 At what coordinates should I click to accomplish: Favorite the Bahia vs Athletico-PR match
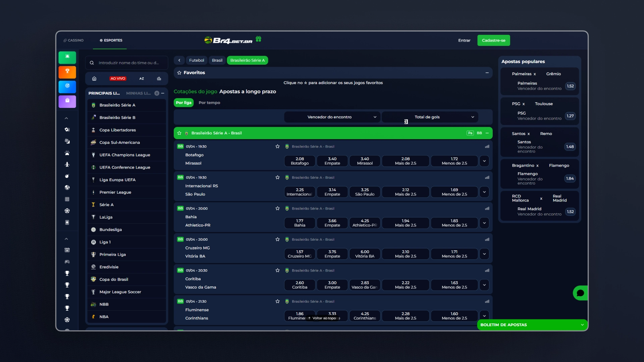277,208
